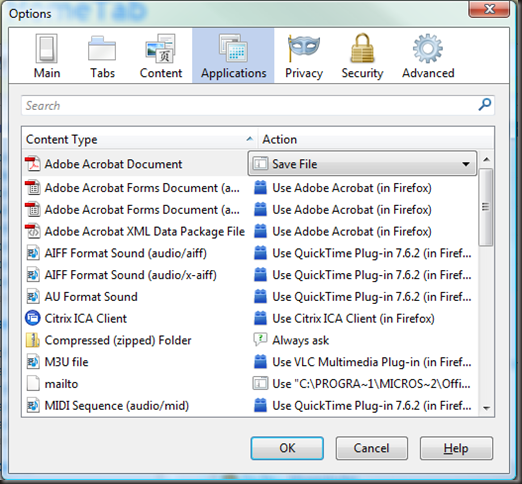Click the search magnifier icon

coord(484,105)
